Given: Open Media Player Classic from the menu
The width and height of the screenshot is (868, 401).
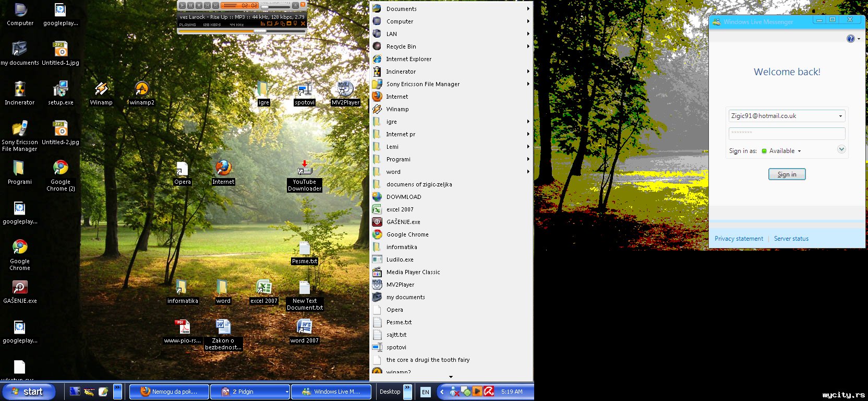Looking at the screenshot, I should (x=413, y=272).
